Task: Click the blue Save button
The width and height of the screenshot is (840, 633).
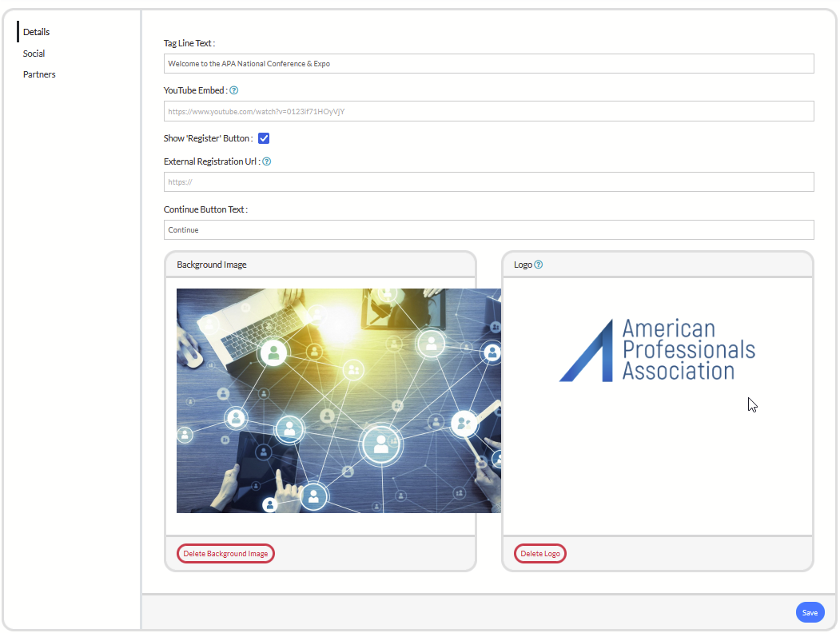Action: click(810, 612)
